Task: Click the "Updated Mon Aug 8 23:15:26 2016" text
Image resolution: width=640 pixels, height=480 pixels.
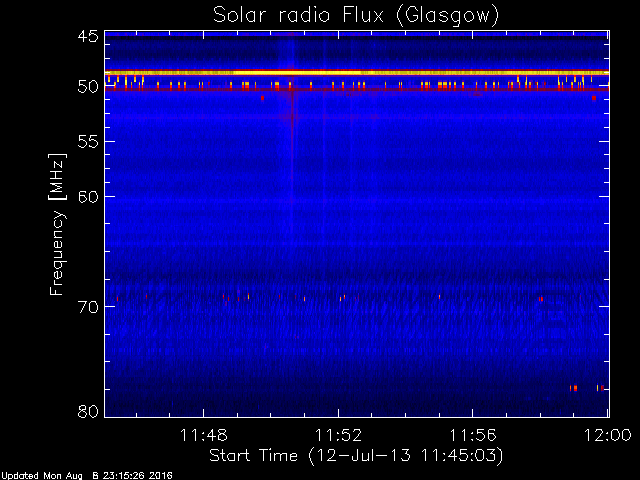Action: [87, 476]
